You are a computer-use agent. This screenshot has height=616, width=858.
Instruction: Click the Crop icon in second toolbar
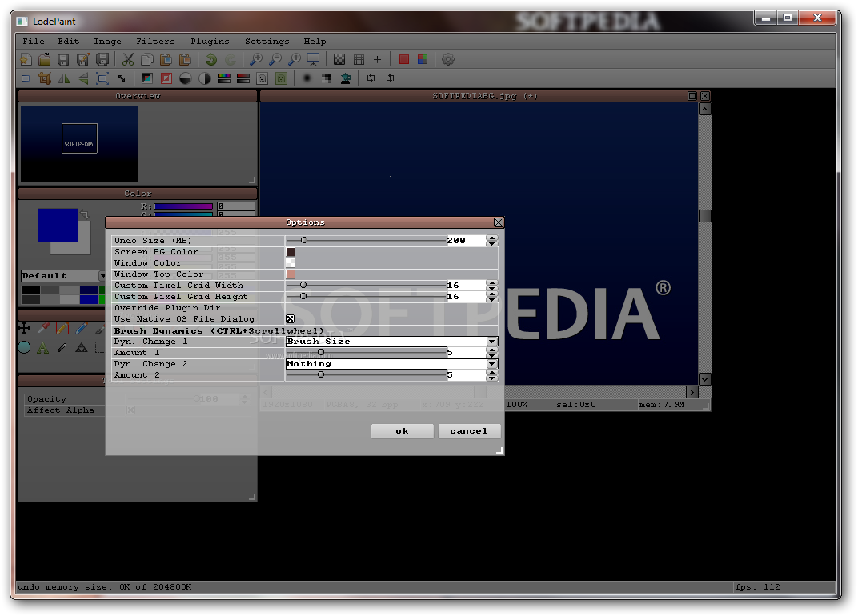click(45, 78)
